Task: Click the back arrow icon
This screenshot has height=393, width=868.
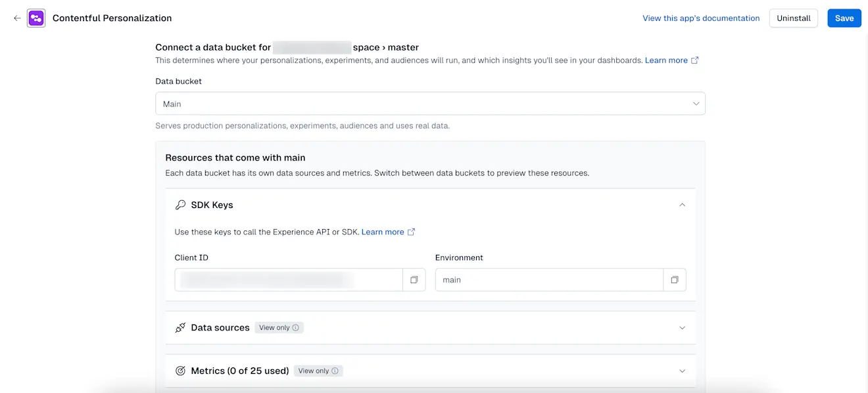Action: pos(17,18)
